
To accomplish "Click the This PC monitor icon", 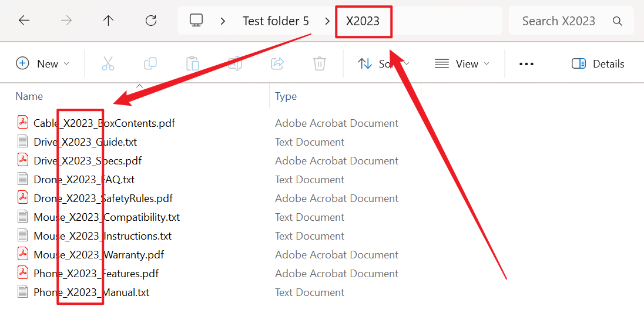I will (x=196, y=21).
